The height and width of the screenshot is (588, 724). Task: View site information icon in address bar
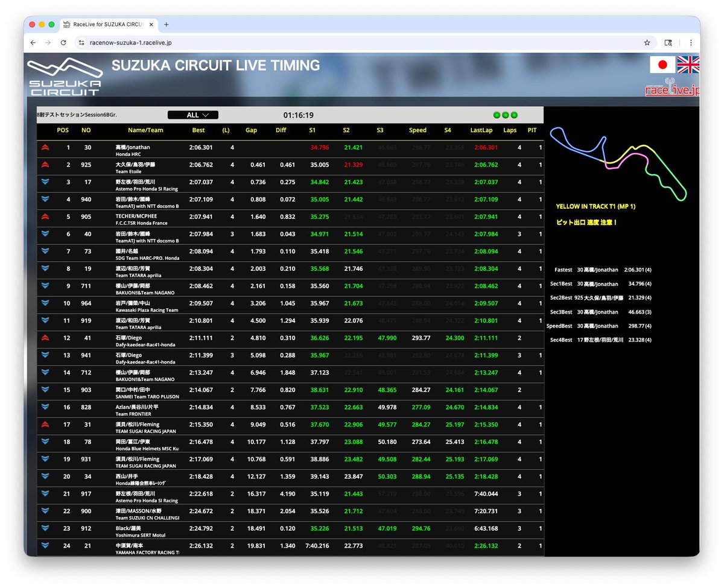[81, 43]
